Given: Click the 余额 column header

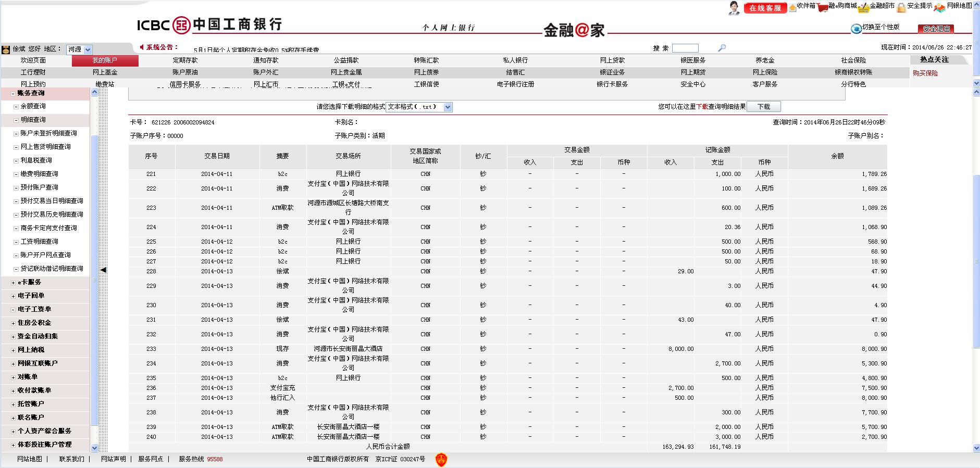Looking at the screenshot, I should point(837,156).
